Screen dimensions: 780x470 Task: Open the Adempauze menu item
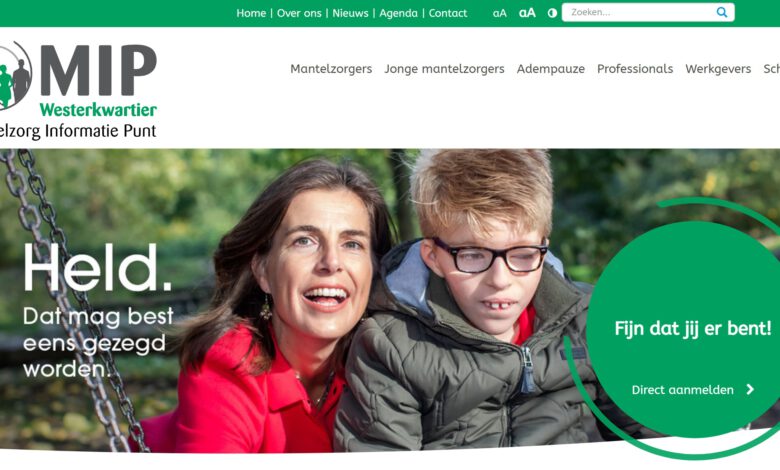coord(551,69)
